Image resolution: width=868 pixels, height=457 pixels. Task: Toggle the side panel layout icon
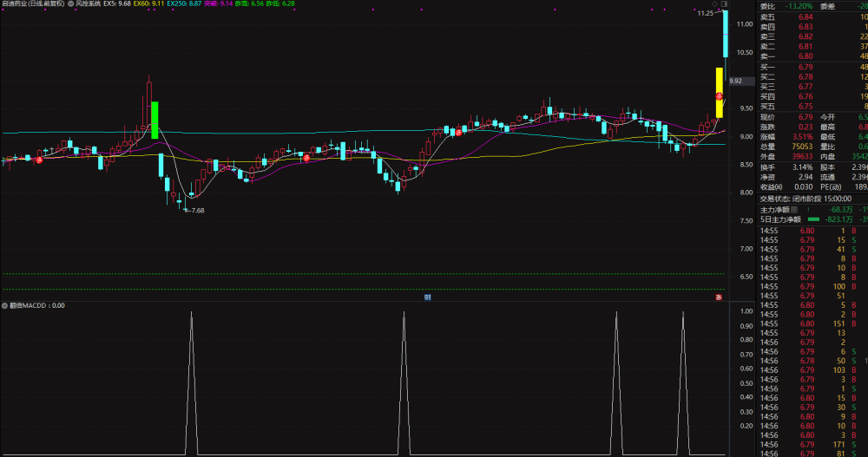coord(724,3)
